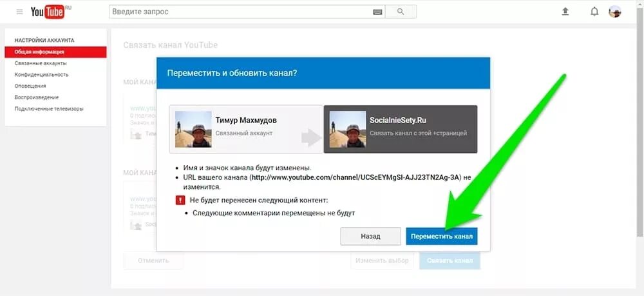Viewport: 644px width, 296px height.
Task: Open 'Воспроизведение' settings section
Action: coord(37,97)
